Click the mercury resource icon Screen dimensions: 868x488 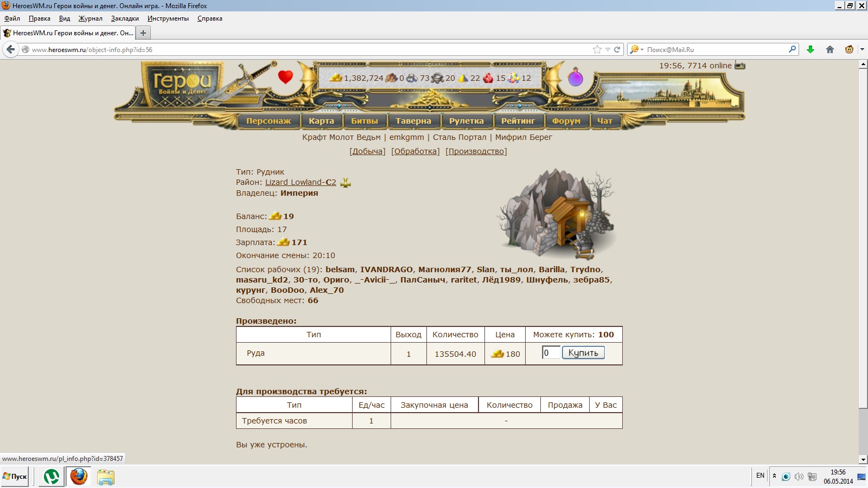[437, 78]
